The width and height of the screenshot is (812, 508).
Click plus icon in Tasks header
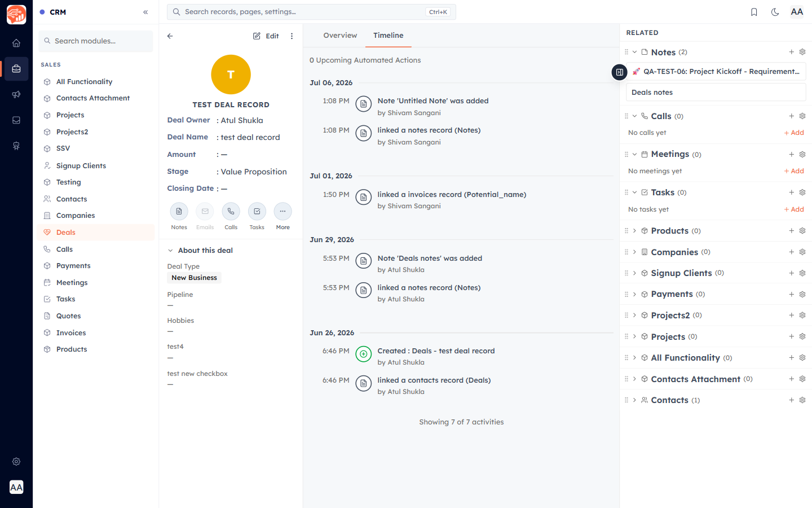pos(791,192)
